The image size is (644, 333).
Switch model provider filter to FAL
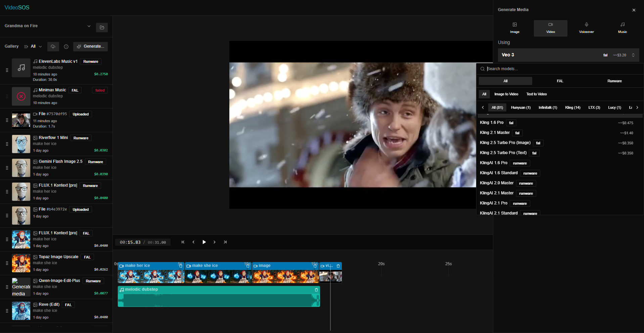click(559, 81)
